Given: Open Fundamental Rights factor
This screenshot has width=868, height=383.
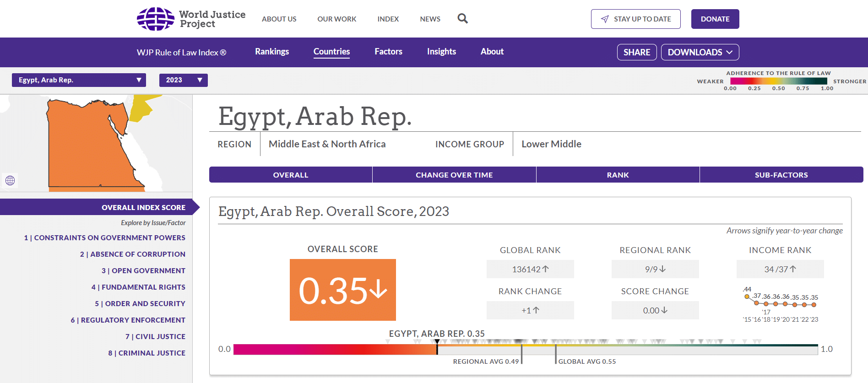Looking at the screenshot, I should (138, 287).
